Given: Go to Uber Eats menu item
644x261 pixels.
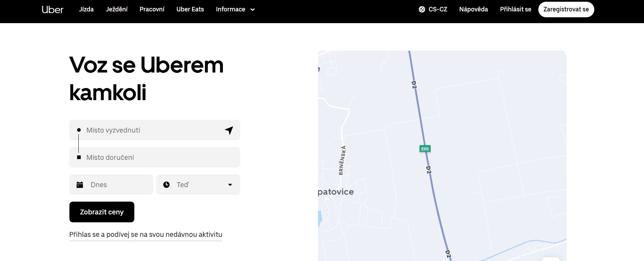Looking at the screenshot, I should click(190, 9).
